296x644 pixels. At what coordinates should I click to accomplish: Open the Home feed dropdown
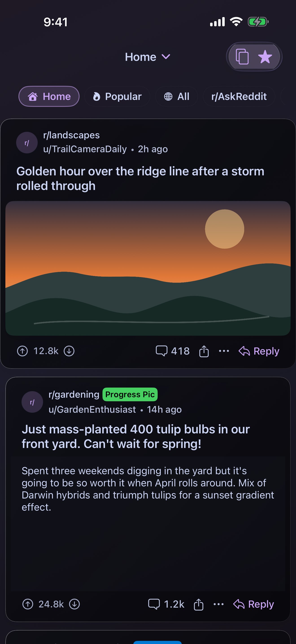click(147, 57)
